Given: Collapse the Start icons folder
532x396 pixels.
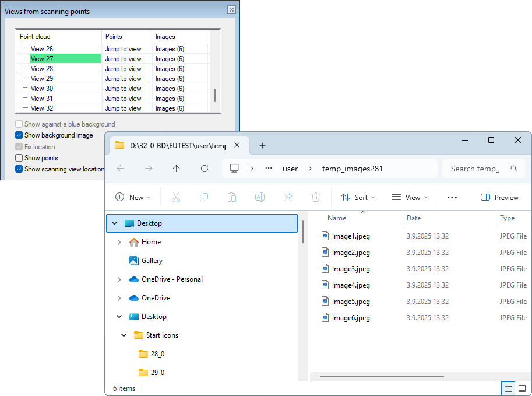Looking at the screenshot, I should 124,335.
